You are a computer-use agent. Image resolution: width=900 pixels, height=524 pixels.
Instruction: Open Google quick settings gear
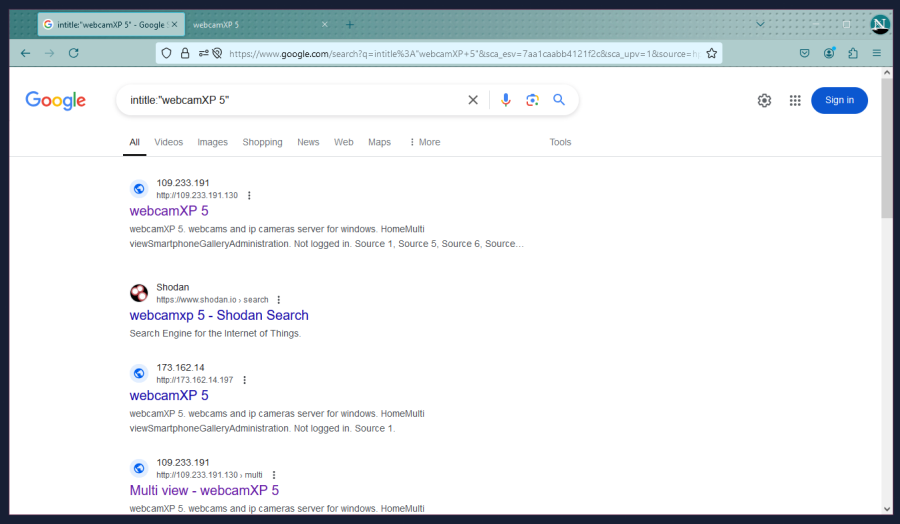[x=764, y=100]
